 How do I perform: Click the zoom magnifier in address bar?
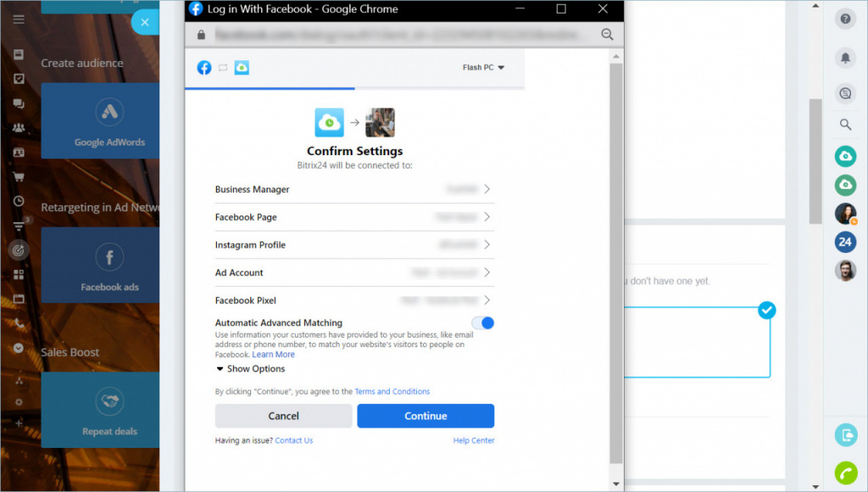click(607, 35)
